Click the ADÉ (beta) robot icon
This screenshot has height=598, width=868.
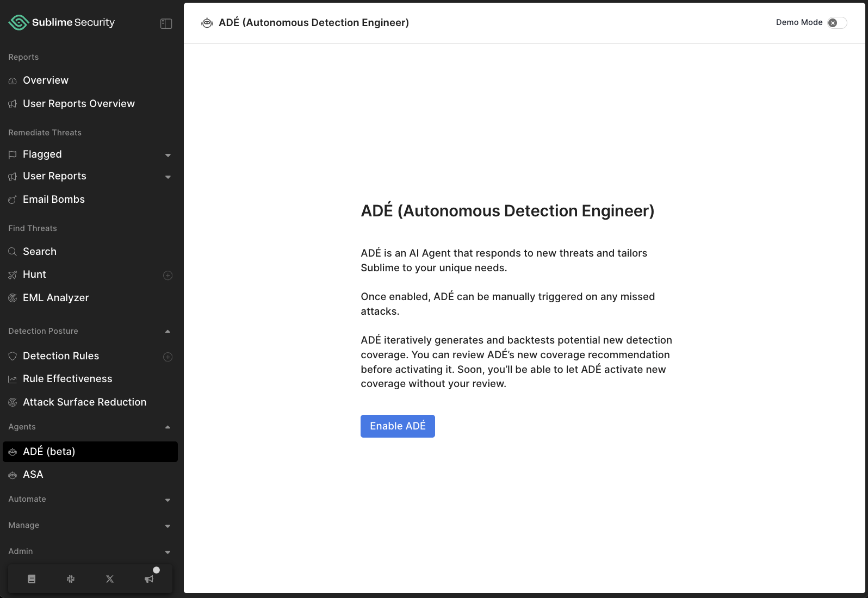pos(13,452)
